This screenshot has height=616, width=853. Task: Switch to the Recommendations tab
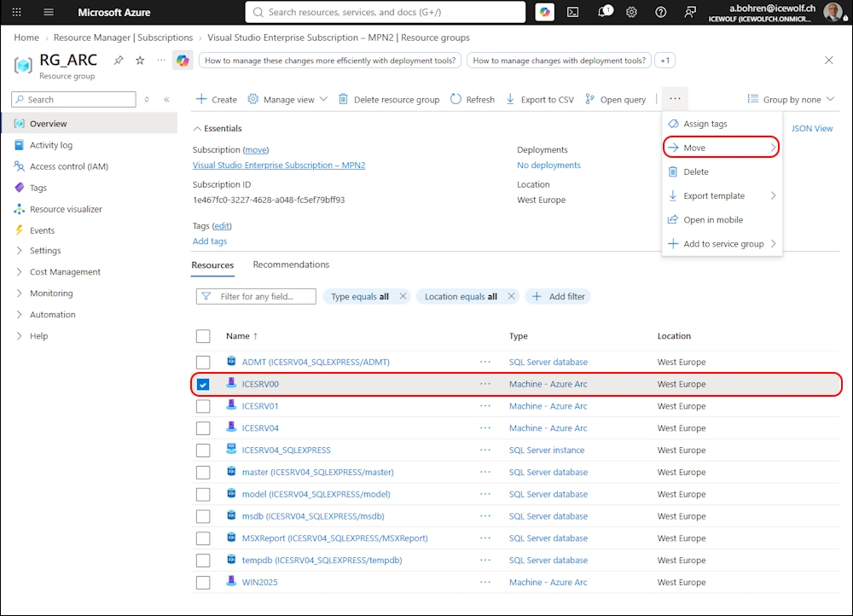point(291,264)
